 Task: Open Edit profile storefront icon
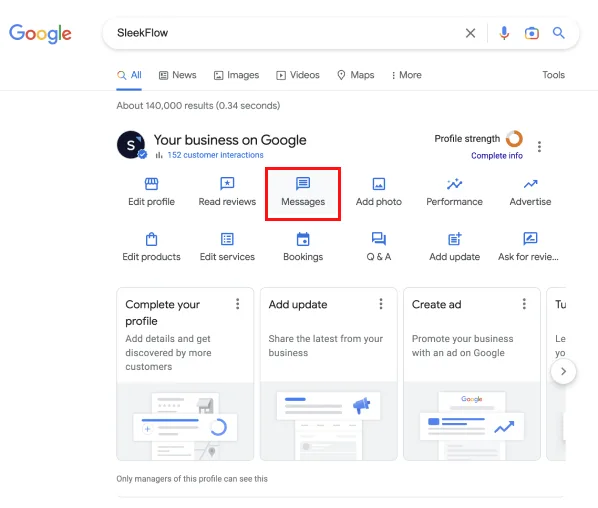tap(151, 184)
